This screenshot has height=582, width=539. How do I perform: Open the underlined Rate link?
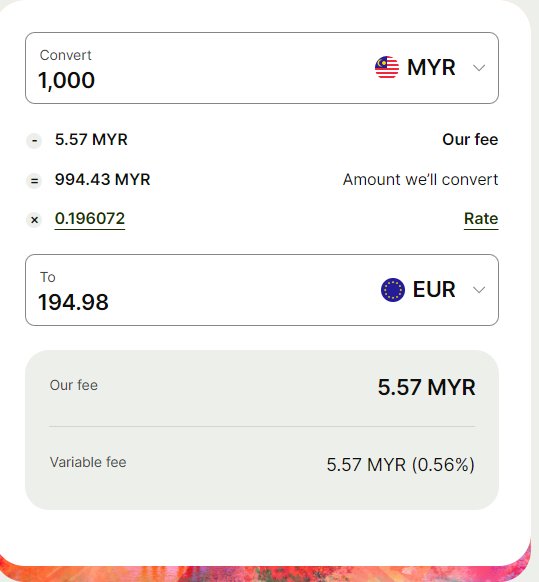481,219
